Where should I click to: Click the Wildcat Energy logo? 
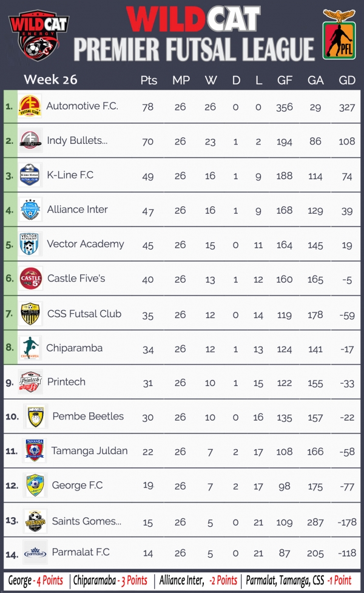point(38,36)
